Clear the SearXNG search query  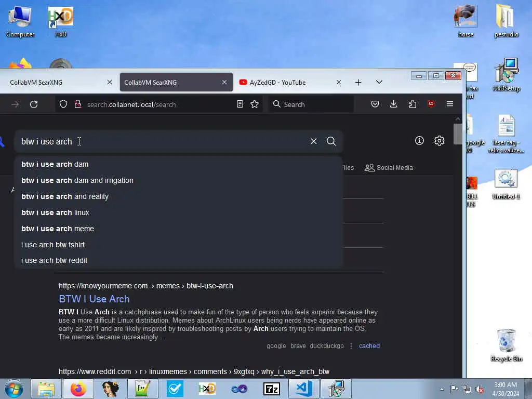(313, 141)
